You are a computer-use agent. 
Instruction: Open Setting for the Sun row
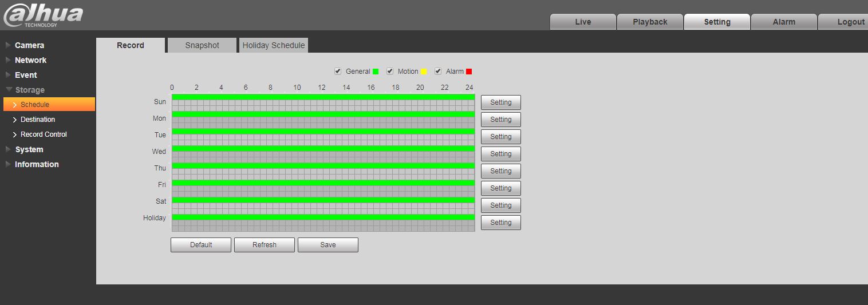click(x=501, y=102)
